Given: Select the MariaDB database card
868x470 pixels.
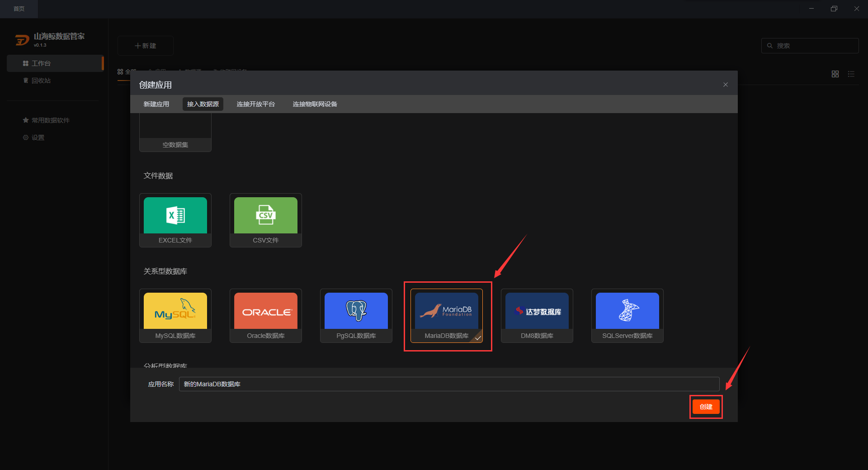Looking at the screenshot, I should [447, 316].
